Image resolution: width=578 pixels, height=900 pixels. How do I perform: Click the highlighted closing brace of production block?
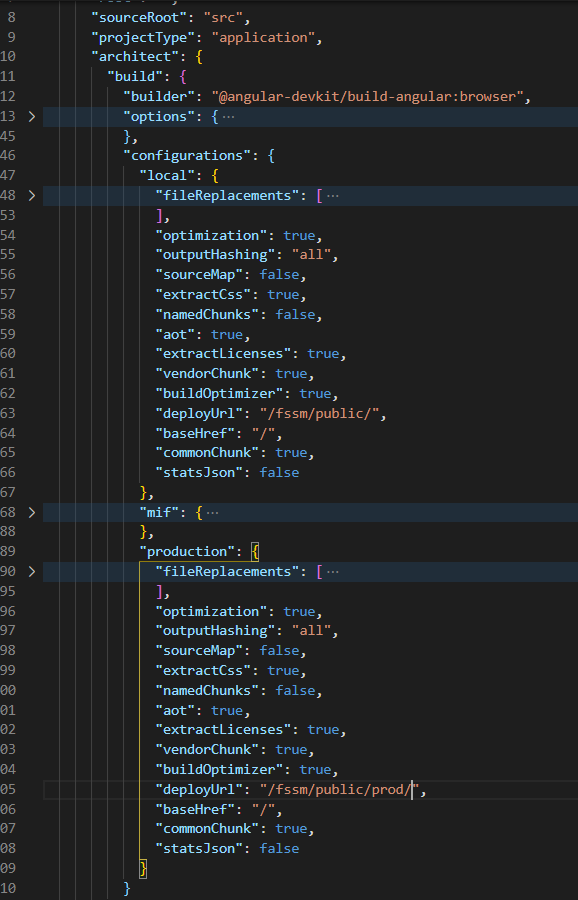point(143,868)
